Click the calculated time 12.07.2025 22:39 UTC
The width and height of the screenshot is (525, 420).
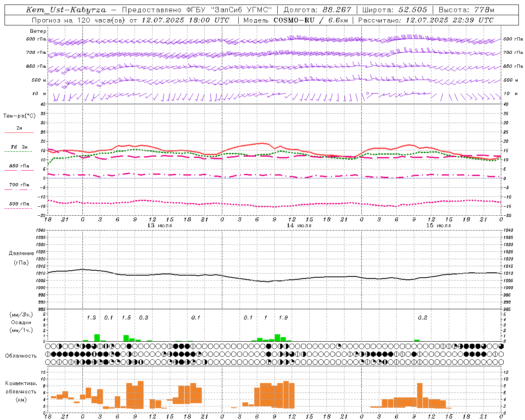450,20
